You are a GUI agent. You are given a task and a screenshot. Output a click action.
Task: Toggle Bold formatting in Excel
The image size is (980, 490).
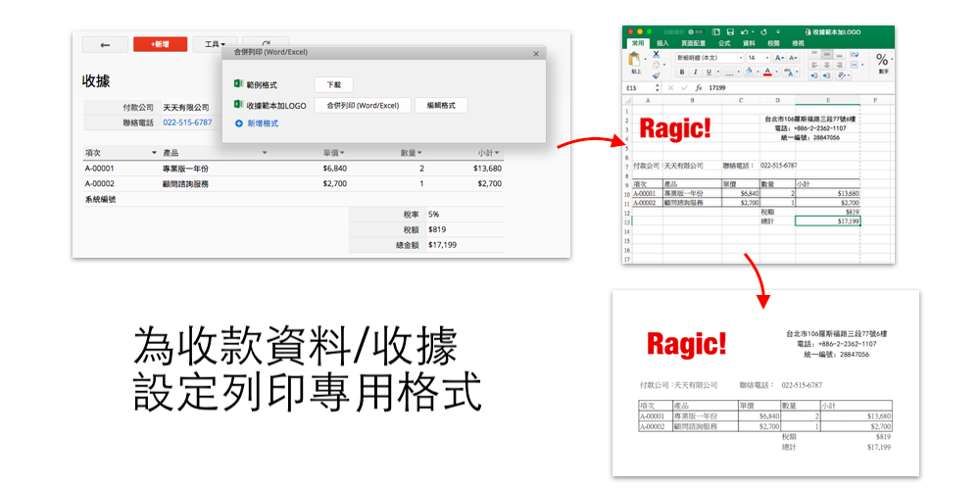click(x=682, y=72)
